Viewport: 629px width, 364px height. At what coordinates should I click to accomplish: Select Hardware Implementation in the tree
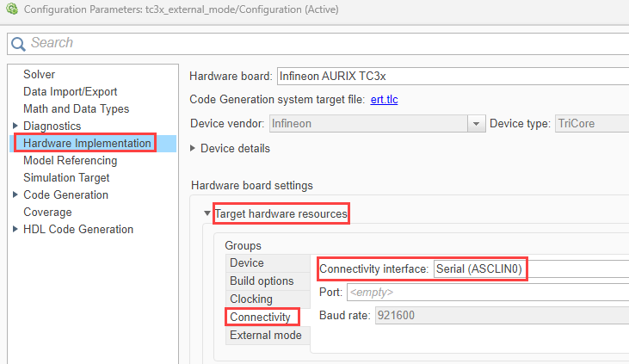(x=87, y=143)
